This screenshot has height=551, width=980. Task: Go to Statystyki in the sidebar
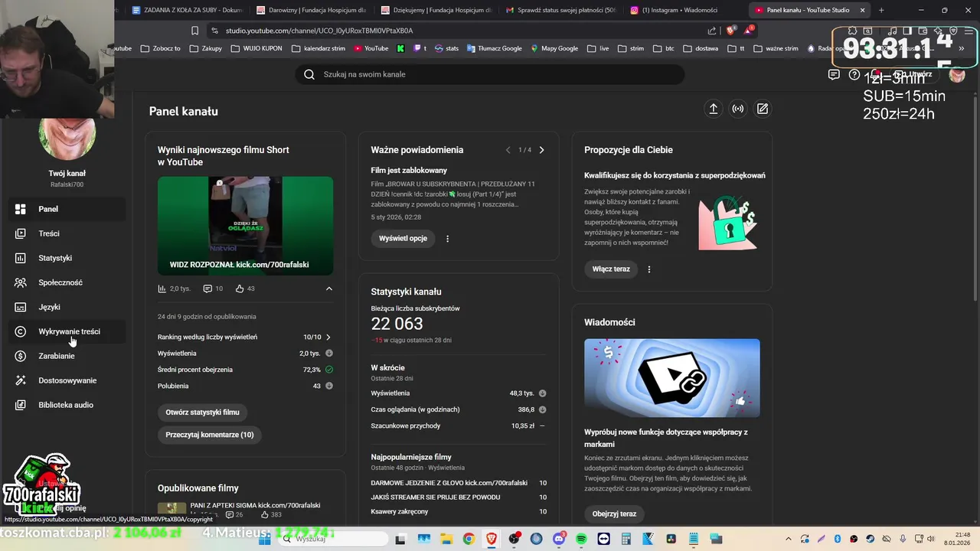click(67, 258)
